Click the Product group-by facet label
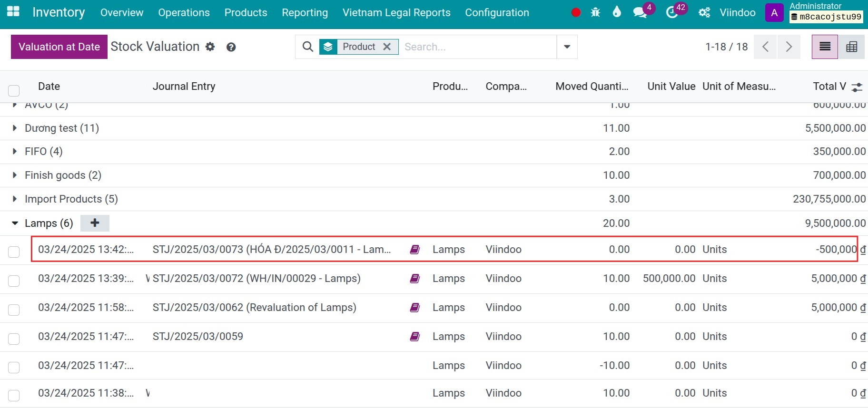Screen dimensions: 868x408 (359, 47)
